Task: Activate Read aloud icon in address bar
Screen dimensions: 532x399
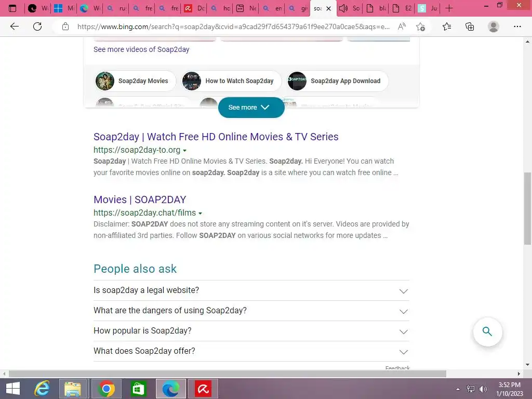Action: pos(402,26)
